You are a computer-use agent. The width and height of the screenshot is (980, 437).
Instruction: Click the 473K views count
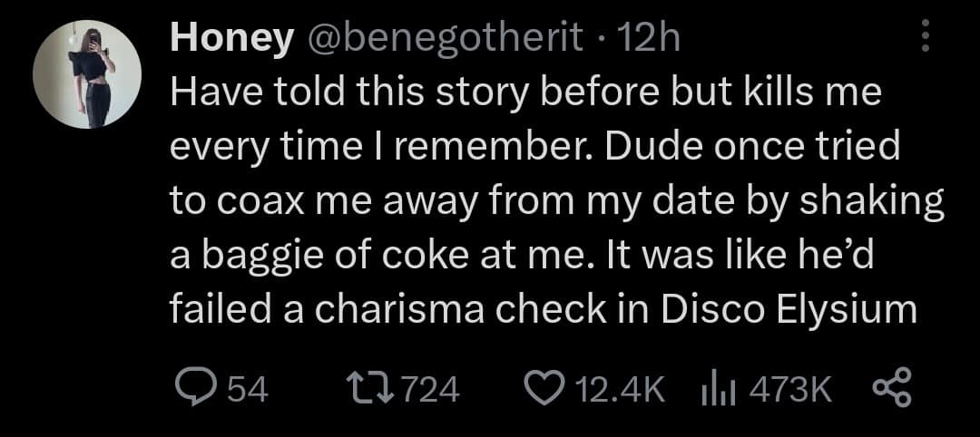(790, 390)
